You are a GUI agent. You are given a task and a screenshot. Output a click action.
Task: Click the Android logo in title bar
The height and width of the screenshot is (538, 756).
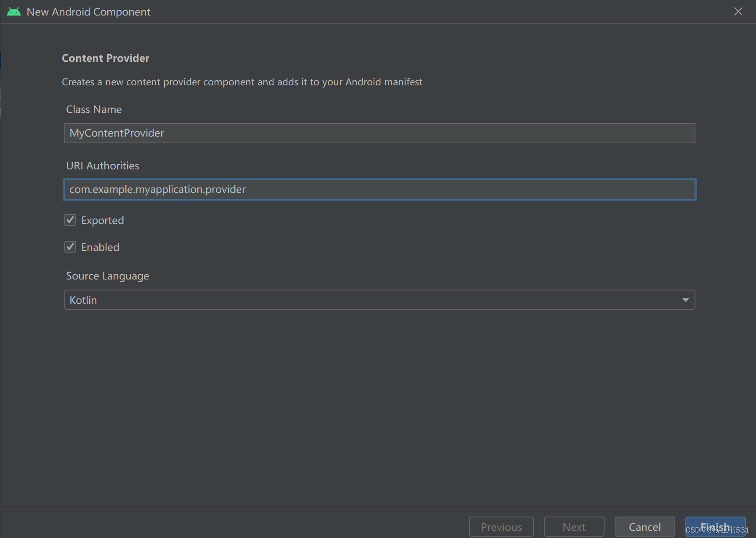(x=14, y=12)
